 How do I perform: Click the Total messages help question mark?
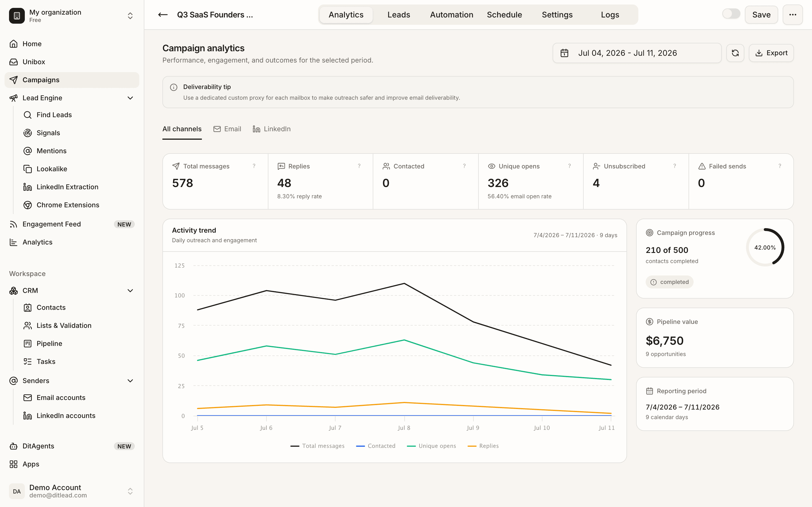(x=254, y=166)
